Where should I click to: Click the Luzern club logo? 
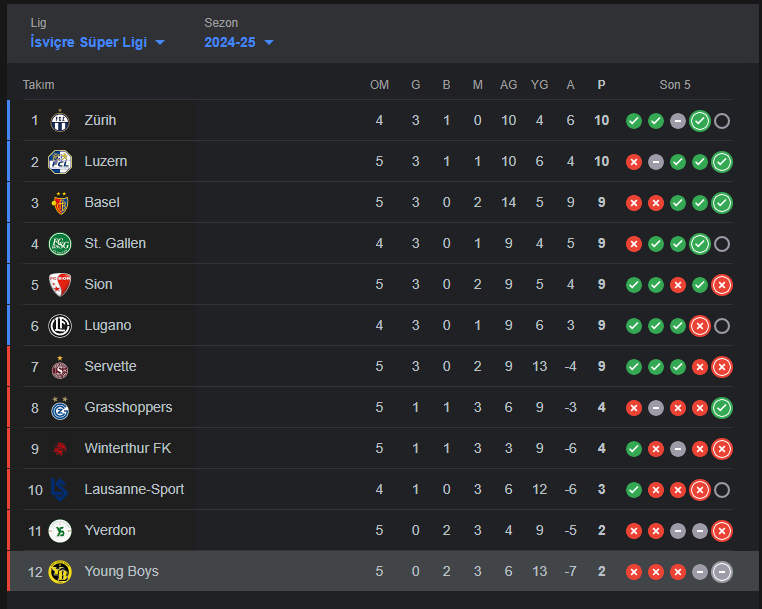click(60, 161)
